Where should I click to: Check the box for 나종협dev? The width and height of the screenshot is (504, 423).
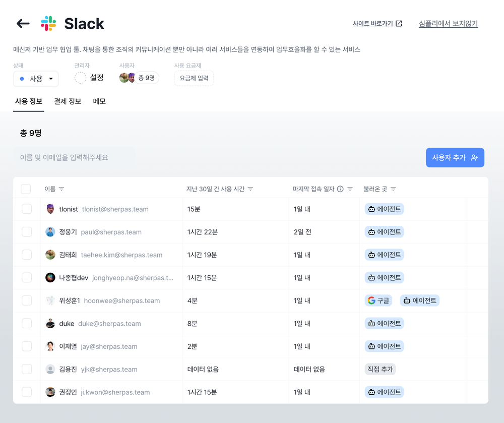pyautogui.click(x=27, y=277)
